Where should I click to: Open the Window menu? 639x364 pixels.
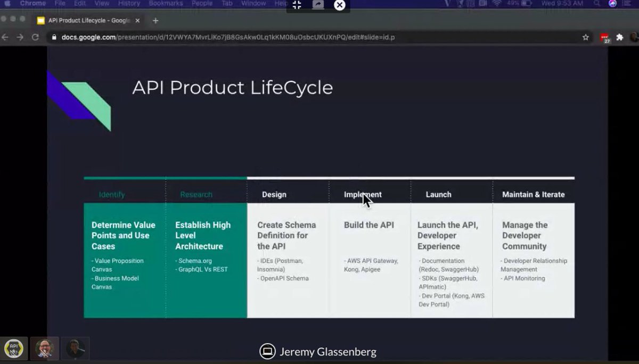pos(253,3)
